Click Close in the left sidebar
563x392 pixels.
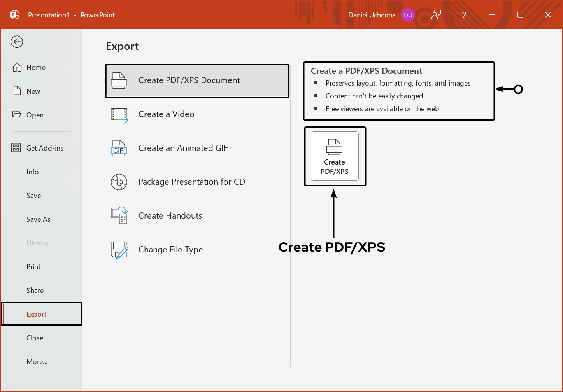[x=35, y=338]
